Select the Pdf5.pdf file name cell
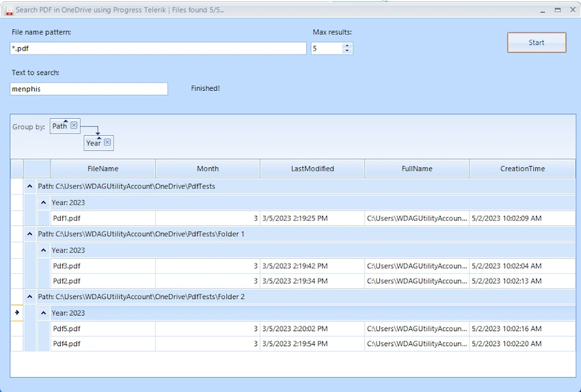This screenshot has height=392, width=581. [x=103, y=328]
